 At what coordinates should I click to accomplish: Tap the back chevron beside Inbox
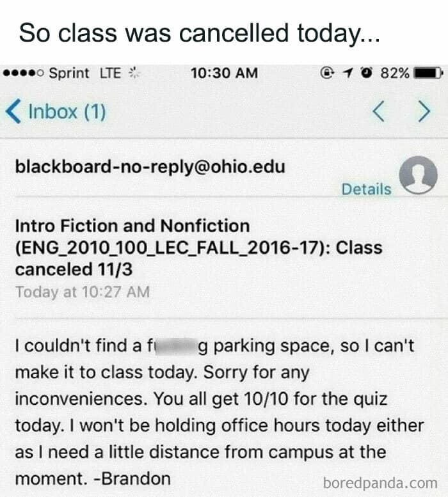pos(12,112)
